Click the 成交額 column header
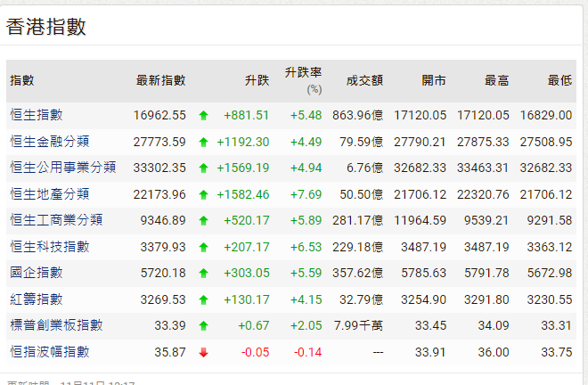This screenshot has width=588, height=385. pyautogui.click(x=364, y=80)
